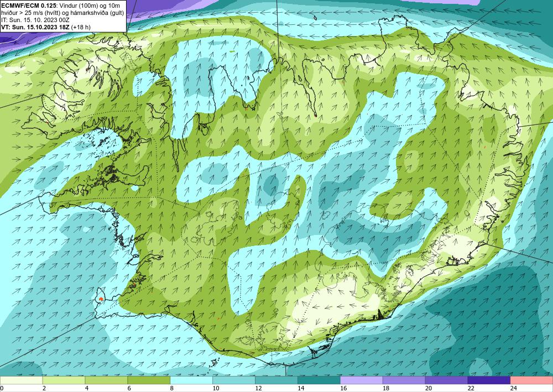Screen dimensions: 553x392
Task: Click the 'ECMWF/ECM 0.125' title text
Action: pos(28,5)
